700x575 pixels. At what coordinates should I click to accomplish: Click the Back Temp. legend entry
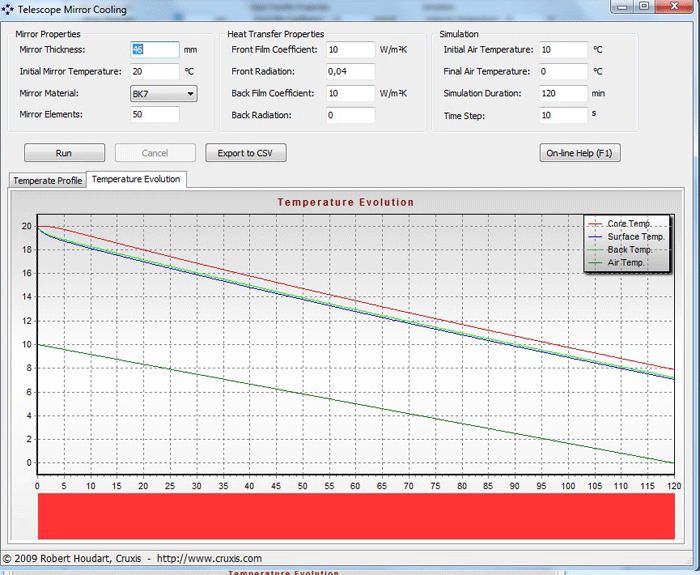pos(620,250)
